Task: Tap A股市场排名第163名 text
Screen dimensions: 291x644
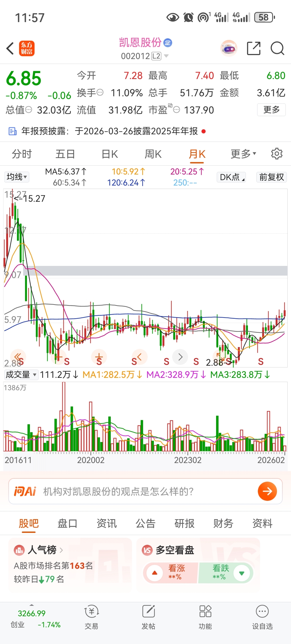Action: click(53, 566)
